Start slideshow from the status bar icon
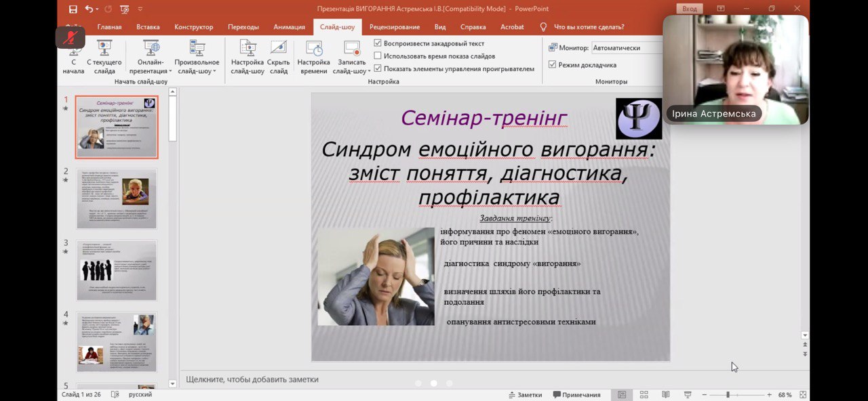 pos(687,395)
